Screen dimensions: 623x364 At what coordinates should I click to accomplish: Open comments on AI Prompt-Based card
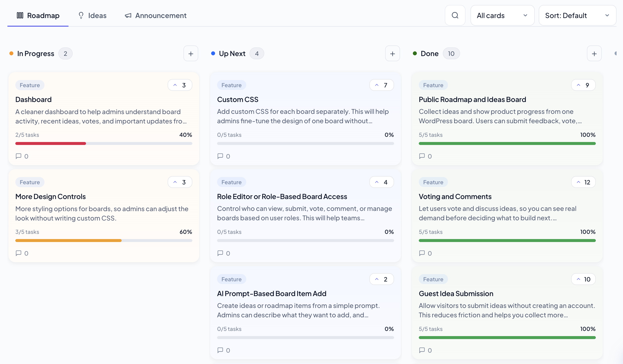(224, 350)
